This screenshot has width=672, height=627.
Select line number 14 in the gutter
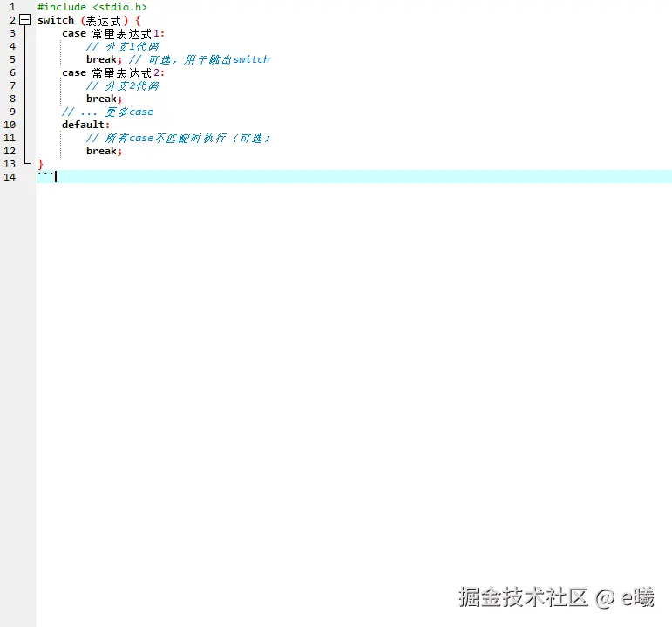point(10,177)
